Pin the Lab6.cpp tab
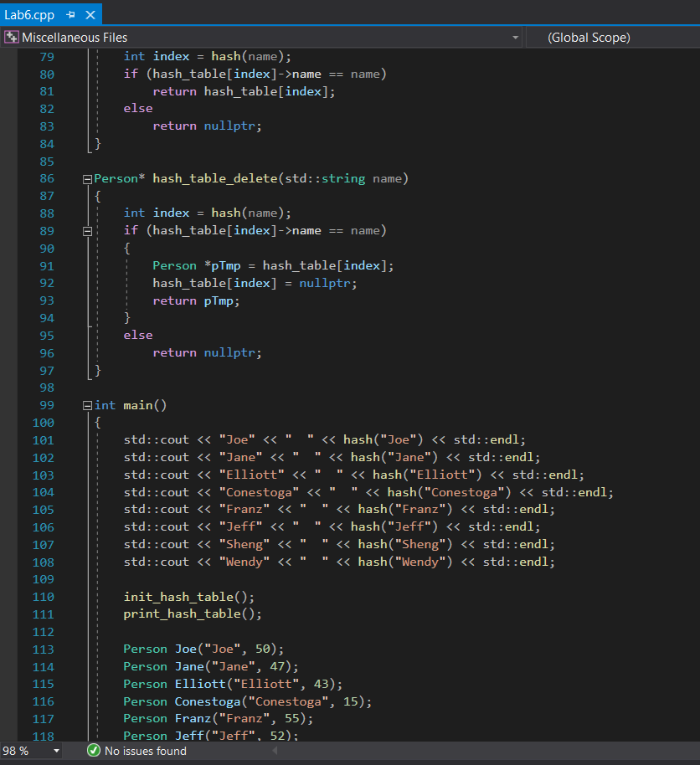The width and height of the screenshot is (700, 765). coord(71,15)
